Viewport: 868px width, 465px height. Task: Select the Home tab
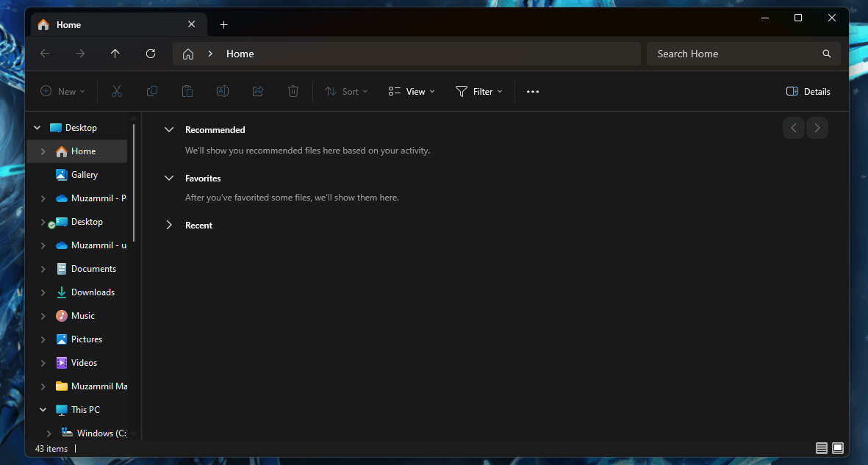119,24
